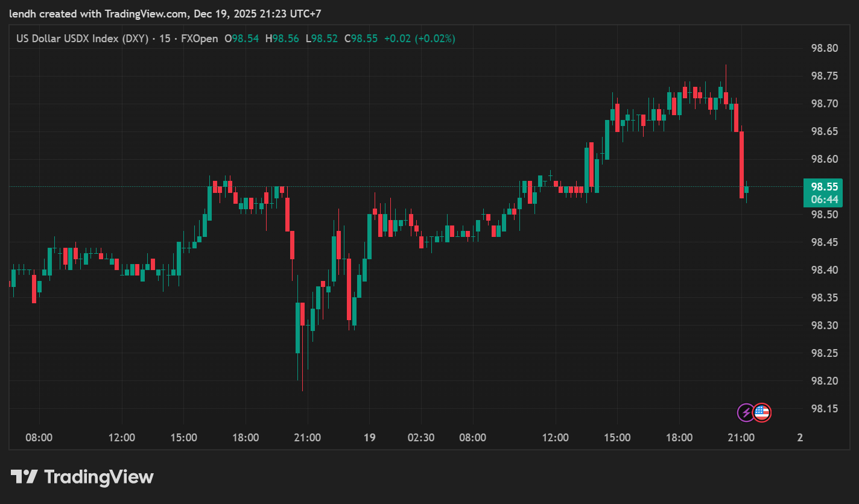This screenshot has width=859, height=504.
Task: Click the US flag economic event icon
Action: (x=762, y=412)
